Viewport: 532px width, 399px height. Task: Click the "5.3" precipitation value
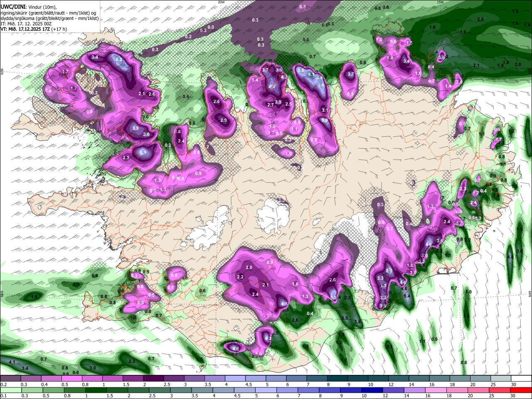click(x=333, y=298)
